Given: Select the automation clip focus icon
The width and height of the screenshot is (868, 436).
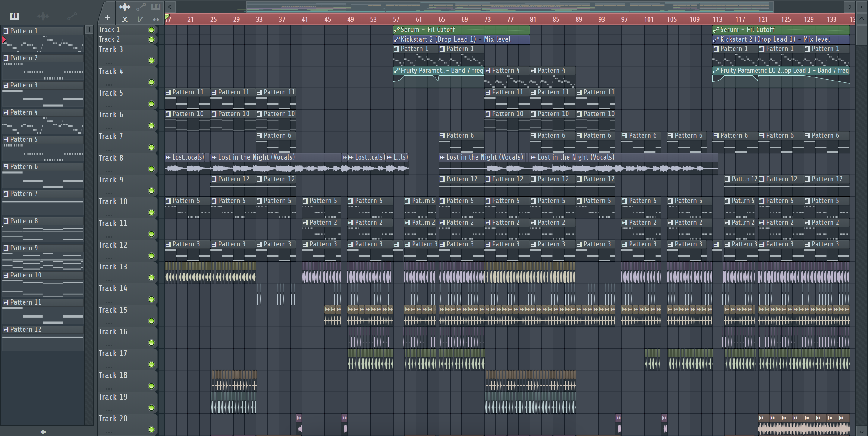Looking at the screenshot, I should 141,6.
